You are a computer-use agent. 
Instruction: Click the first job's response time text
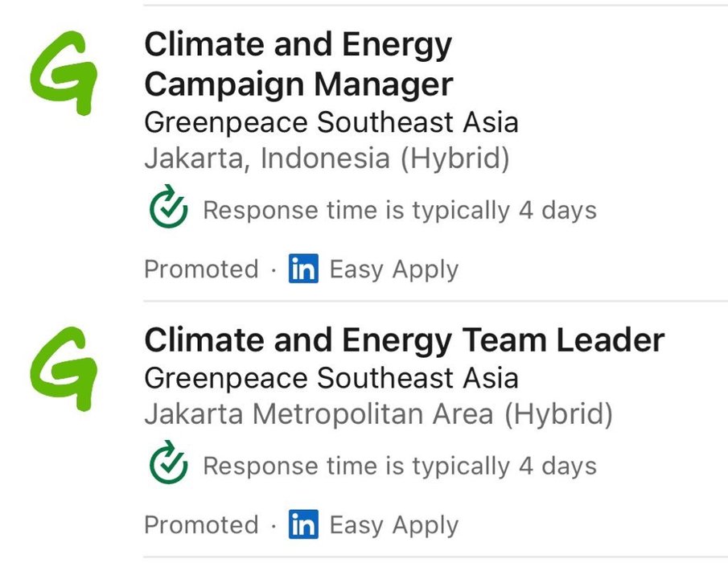click(x=400, y=210)
